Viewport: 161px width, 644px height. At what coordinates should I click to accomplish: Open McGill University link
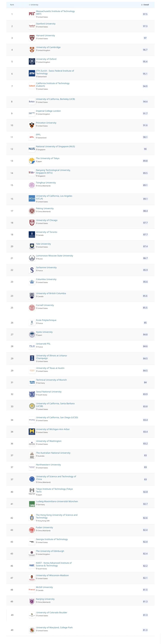pos(44,587)
